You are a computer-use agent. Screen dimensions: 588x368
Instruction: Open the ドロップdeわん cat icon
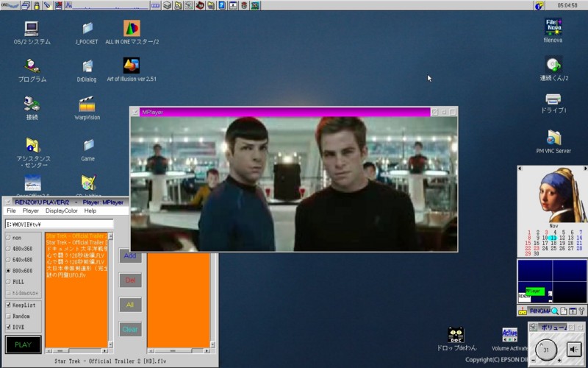[x=456, y=335]
